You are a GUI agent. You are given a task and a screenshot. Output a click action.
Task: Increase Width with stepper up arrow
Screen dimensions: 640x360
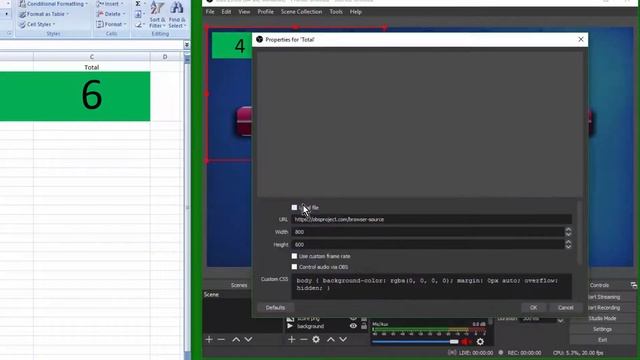(568, 229)
